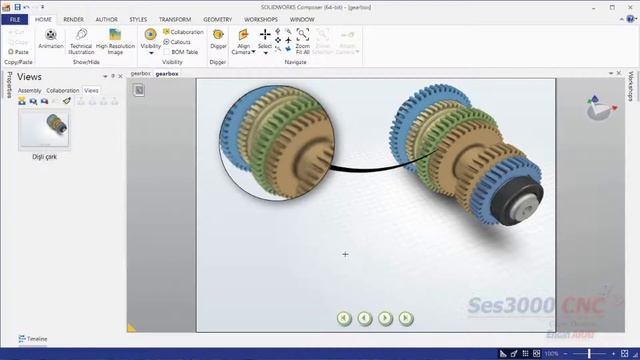The width and height of the screenshot is (640, 360).
Task: Toggle full screen icon in status bar
Action: pos(624,353)
